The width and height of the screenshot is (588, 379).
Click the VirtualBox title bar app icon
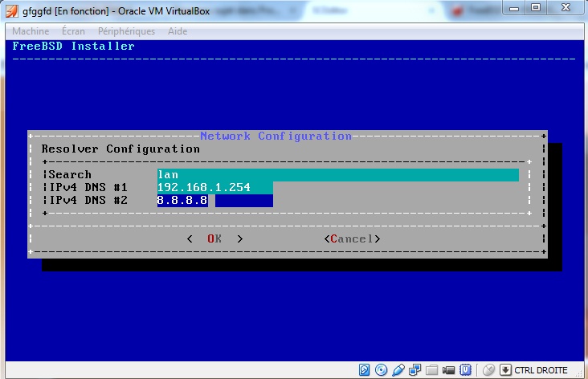(x=11, y=11)
